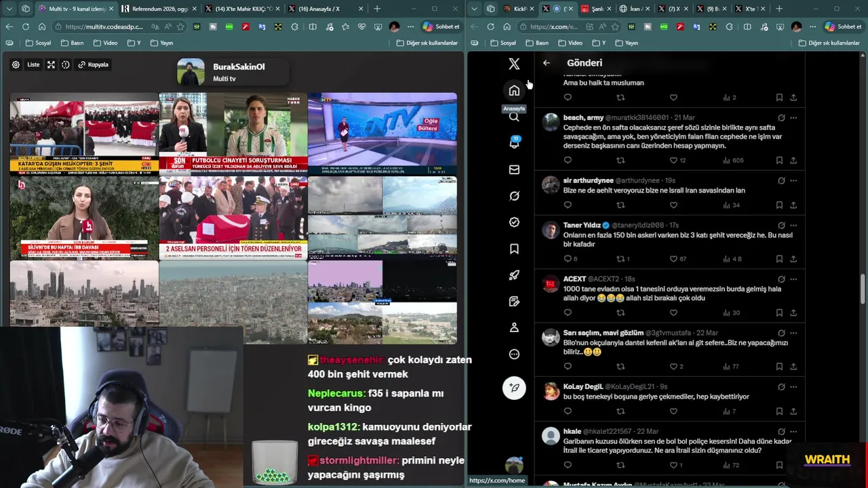Open Video bookmarks folder in right browser

click(572, 43)
